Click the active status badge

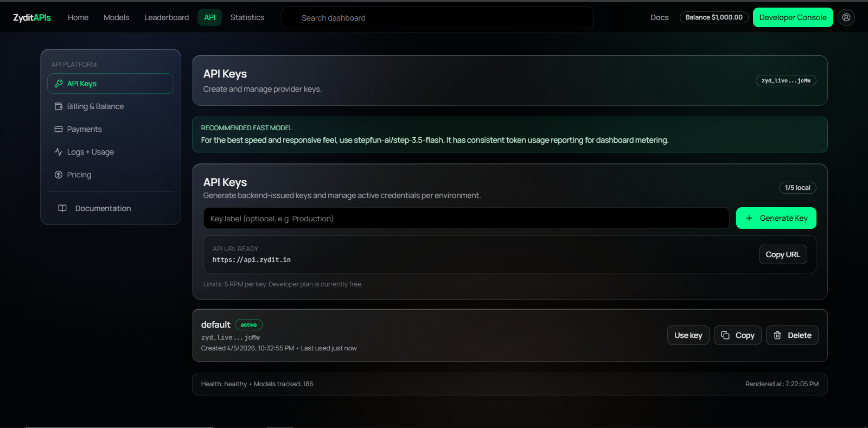click(248, 325)
